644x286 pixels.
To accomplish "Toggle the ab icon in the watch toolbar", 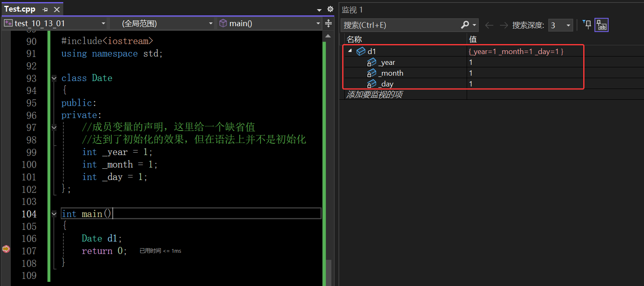I will (602, 25).
